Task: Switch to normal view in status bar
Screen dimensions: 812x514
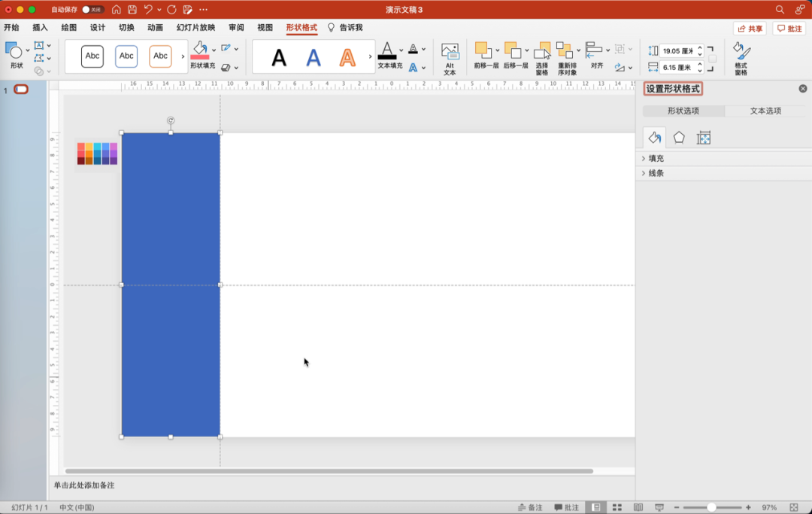Action: click(x=596, y=507)
